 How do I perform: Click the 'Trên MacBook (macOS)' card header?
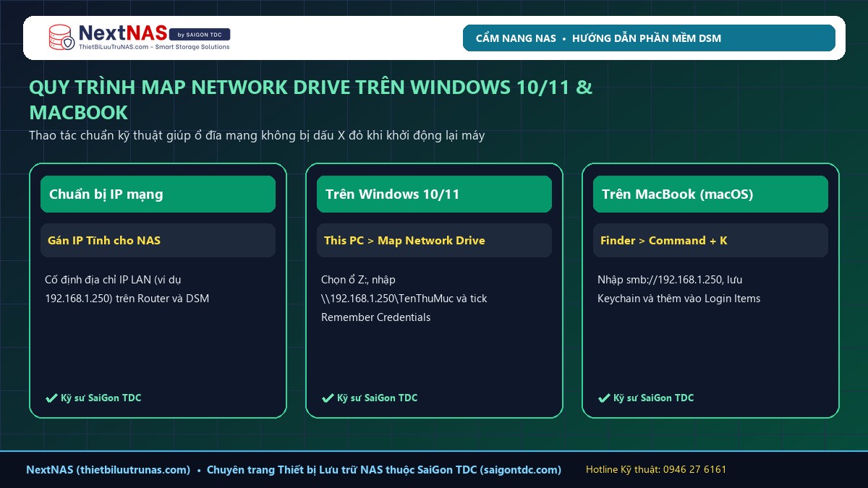coord(710,194)
